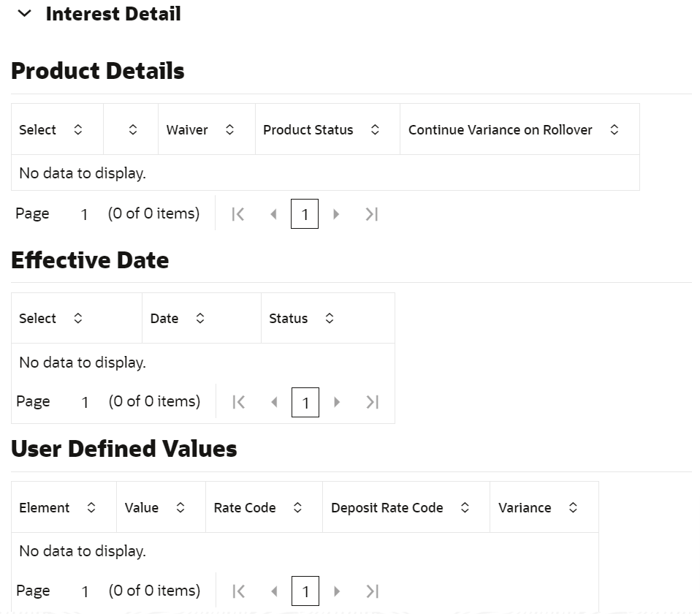Sort by Rate Code column

pyautogui.click(x=297, y=507)
